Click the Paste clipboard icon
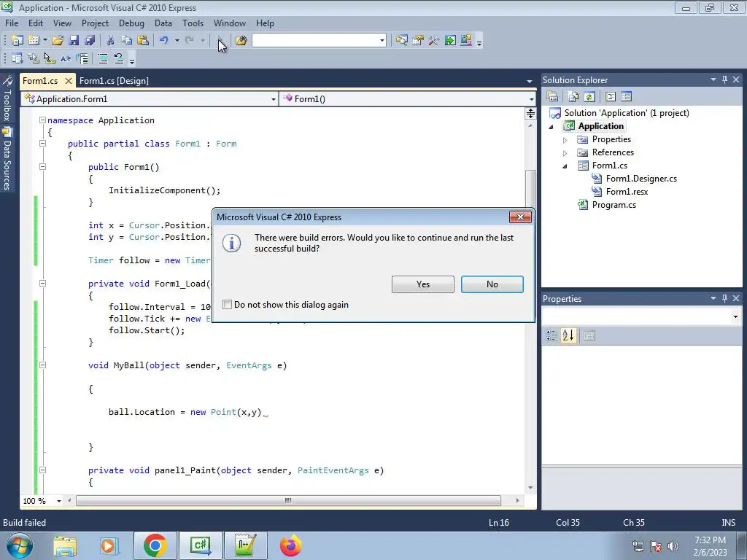 pos(142,41)
